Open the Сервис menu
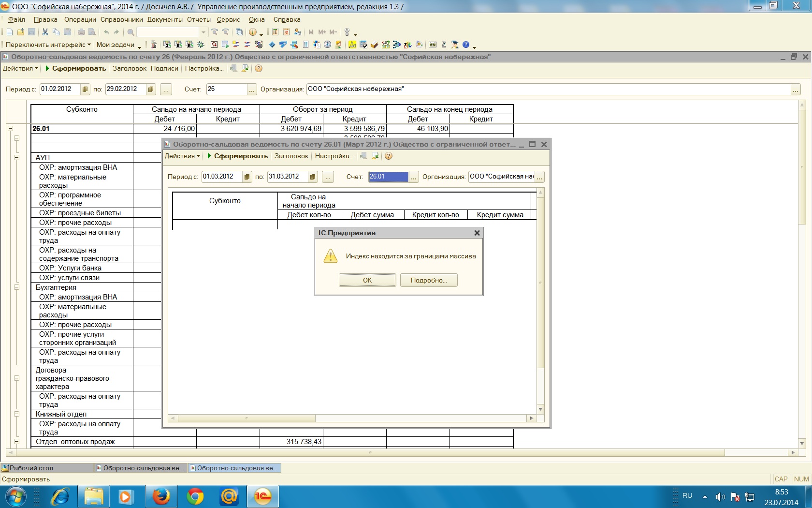Screen dimensions: 812x508 coord(228,19)
